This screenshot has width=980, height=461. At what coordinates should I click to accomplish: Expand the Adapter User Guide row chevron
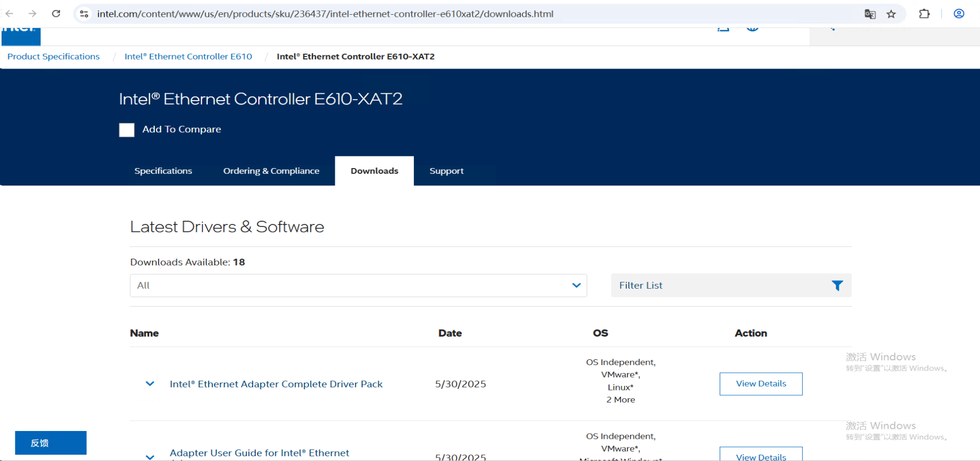(150, 457)
